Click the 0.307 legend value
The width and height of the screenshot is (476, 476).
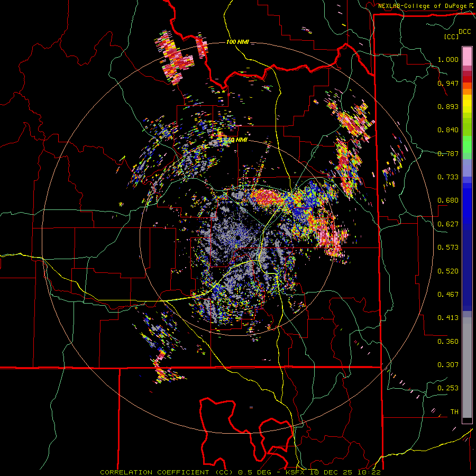click(448, 365)
